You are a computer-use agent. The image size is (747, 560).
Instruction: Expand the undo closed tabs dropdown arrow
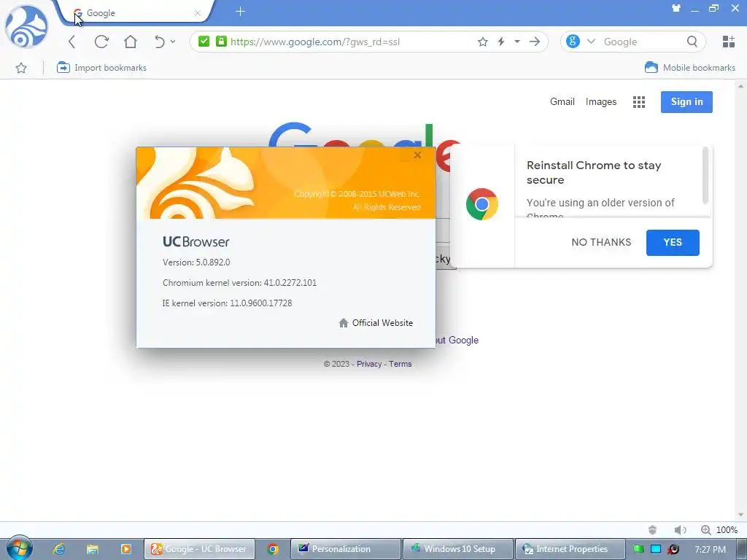coord(173,42)
